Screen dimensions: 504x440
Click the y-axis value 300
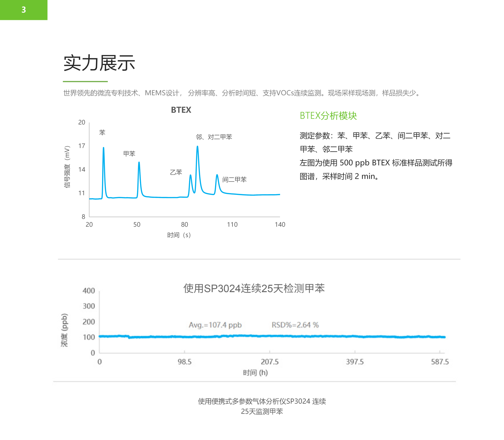coord(89,306)
